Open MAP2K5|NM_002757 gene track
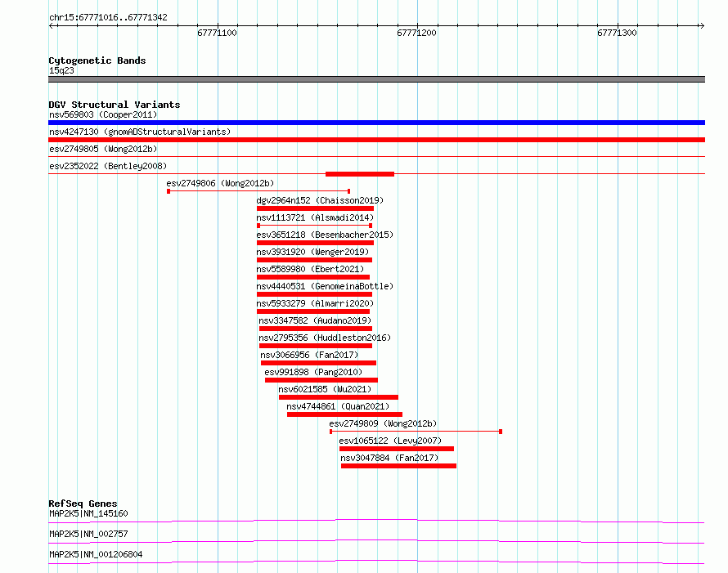 (x=88, y=534)
